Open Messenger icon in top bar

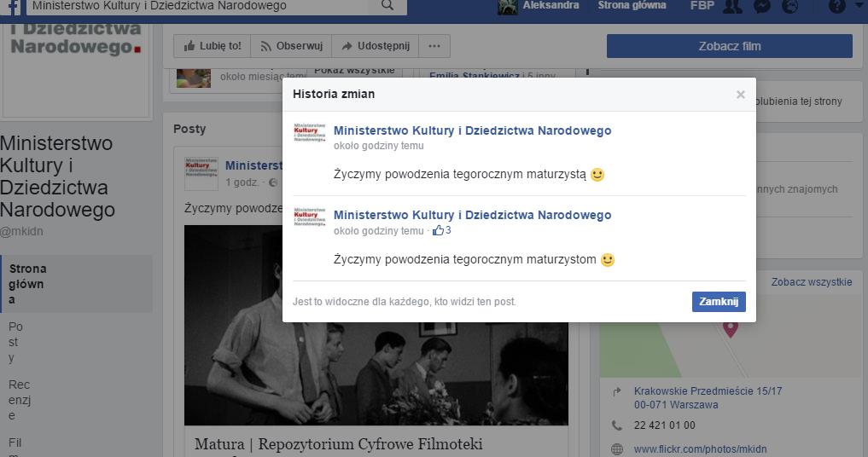coord(762,6)
